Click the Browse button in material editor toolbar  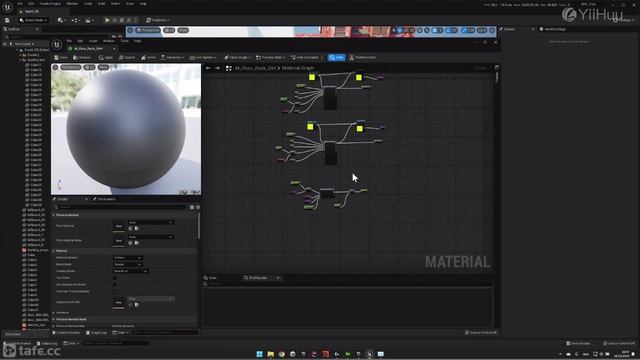(x=82, y=58)
